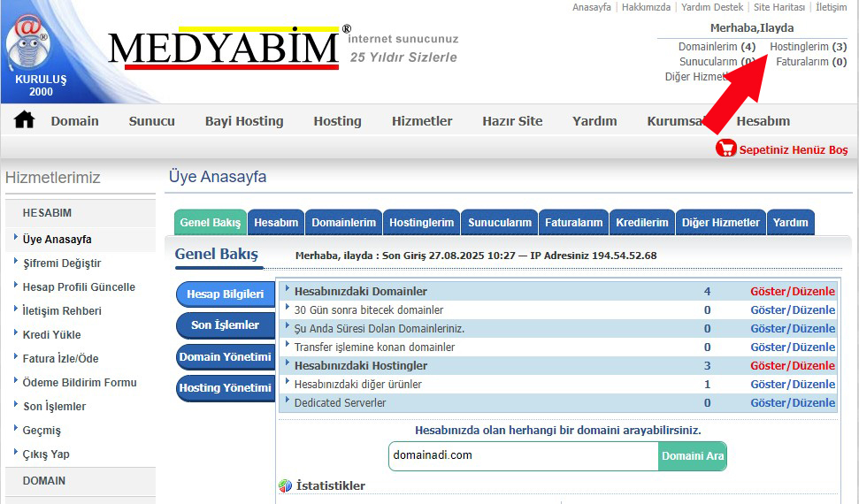Open the Hosting menu in navigation bar

(337, 121)
